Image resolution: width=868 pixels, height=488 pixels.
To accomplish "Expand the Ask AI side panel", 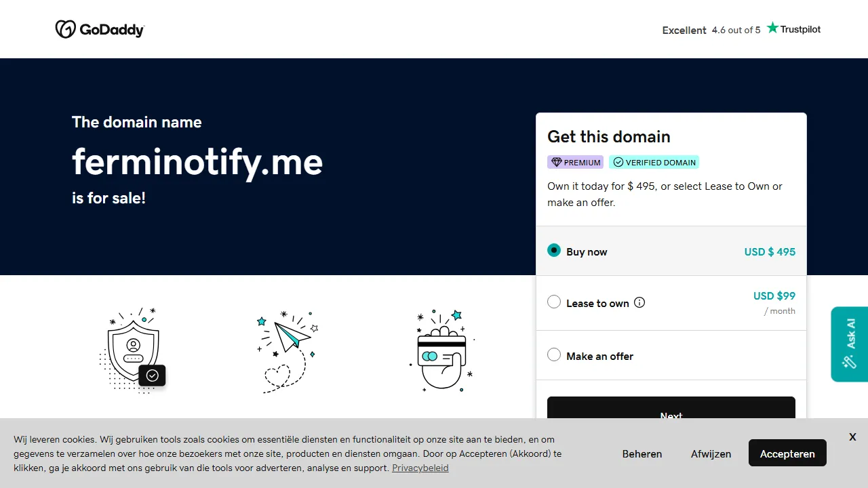I will [849, 344].
